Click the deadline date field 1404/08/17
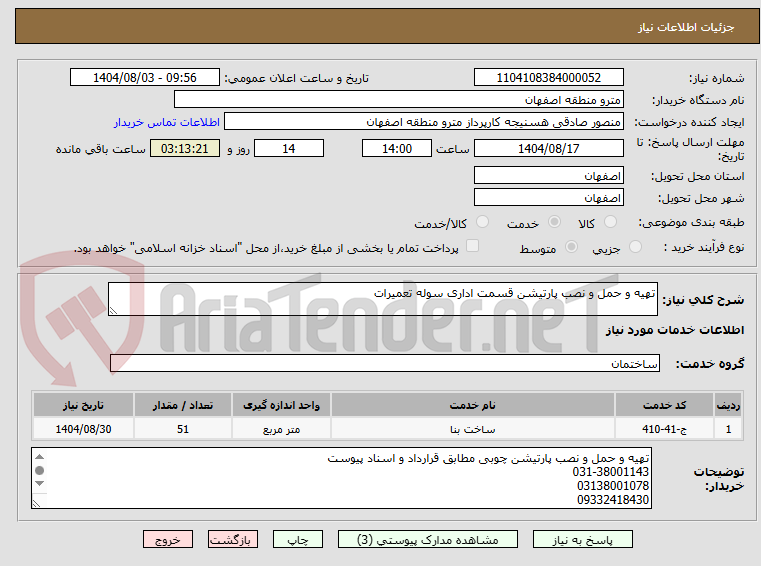This screenshot has width=761, height=566. [x=548, y=148]
